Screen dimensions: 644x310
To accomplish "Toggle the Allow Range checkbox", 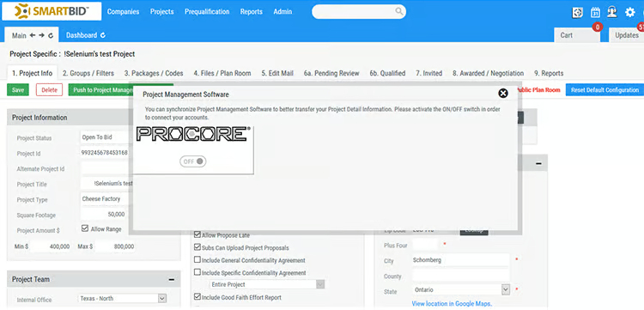I will pyautogui.click(x=85, y=228).
